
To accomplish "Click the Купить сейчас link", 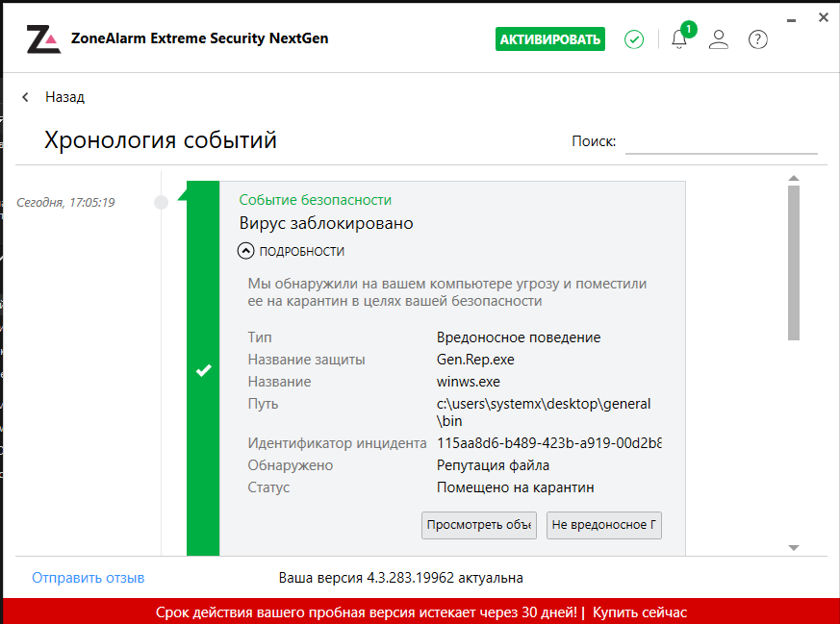I will tap(640, 612).
